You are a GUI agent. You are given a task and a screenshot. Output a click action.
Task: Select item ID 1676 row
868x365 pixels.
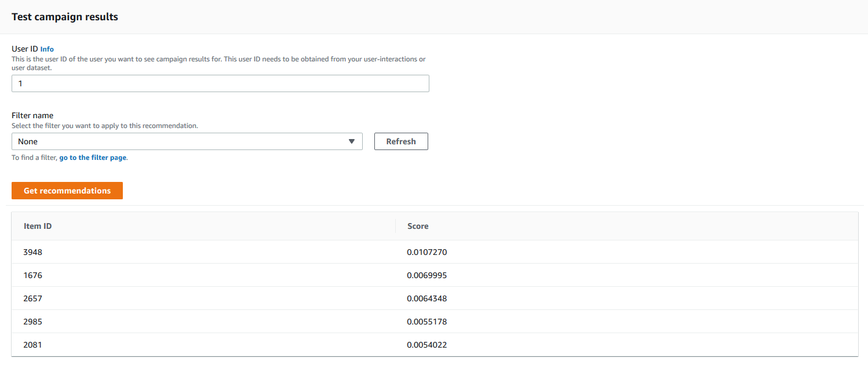32,275
